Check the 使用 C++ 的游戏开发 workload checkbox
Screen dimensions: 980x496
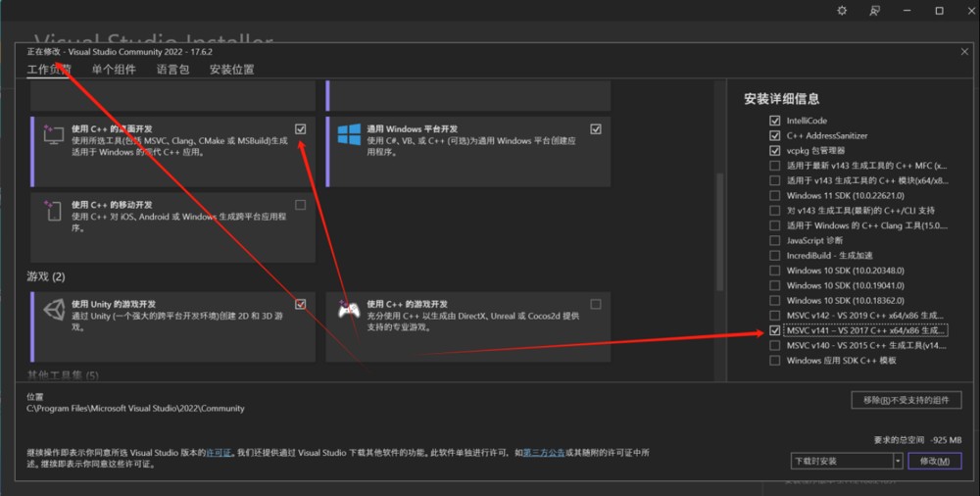[596, 304]
